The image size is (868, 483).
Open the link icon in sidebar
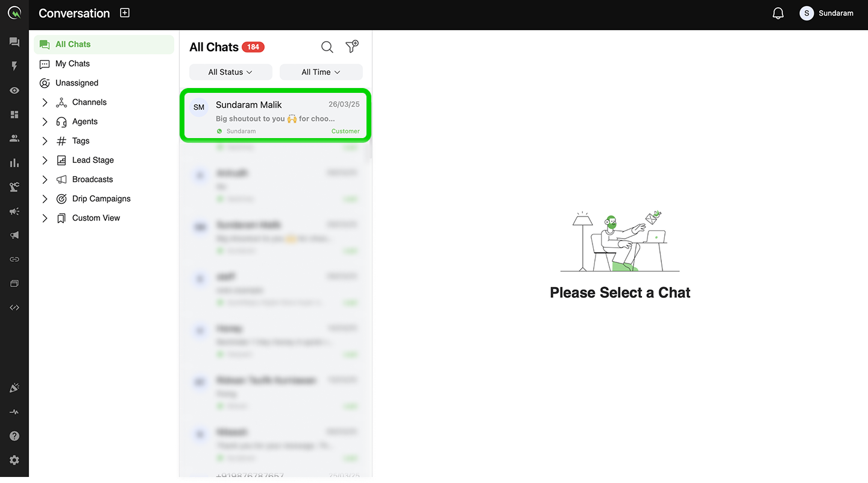(x=14, y=259)
